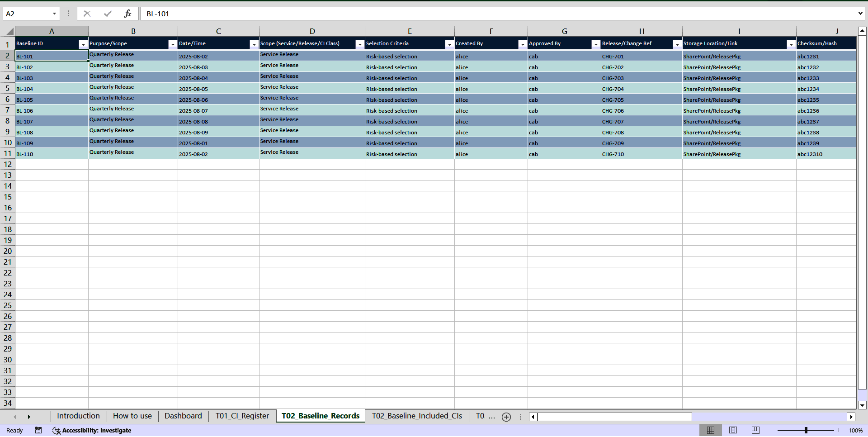Go to the Dashboard sheet tab
This screenshot has width=868, height=437.
(183, 416)
